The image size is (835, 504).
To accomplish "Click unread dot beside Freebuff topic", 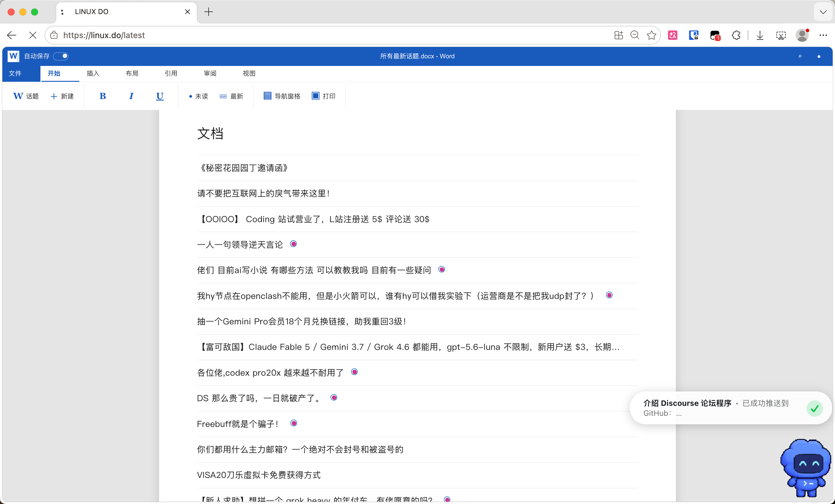I will click(x=294, y=423).
